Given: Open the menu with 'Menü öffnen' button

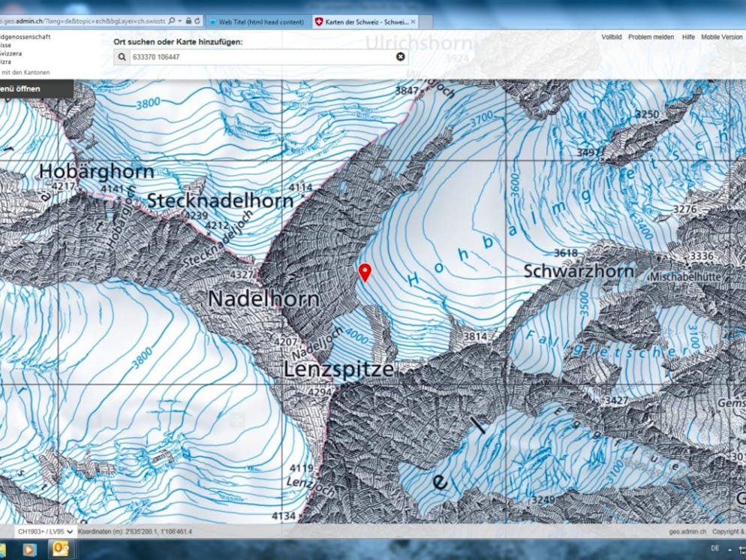Looking at the screenshot, I should tap(30, 89).
